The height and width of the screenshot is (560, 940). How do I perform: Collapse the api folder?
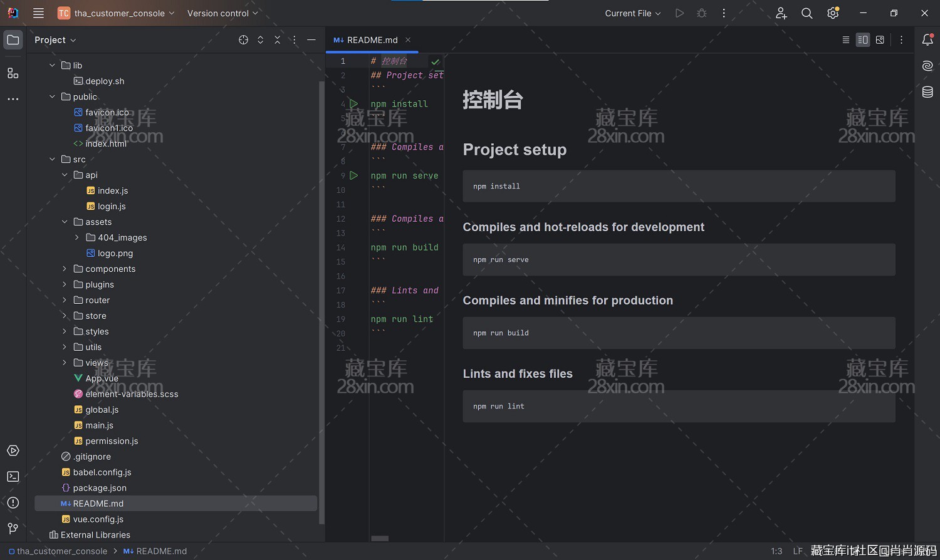point(65,175)
